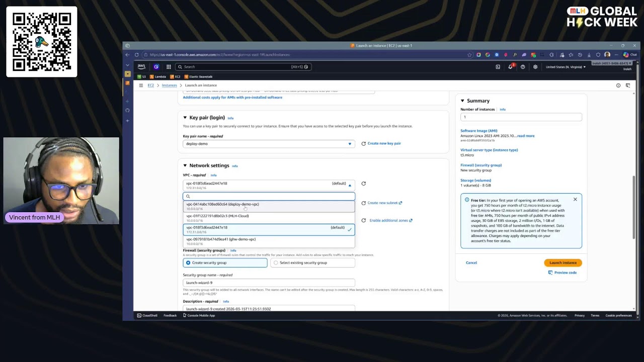Refresh icon beside Create new key pair
Viewport: 644px width, 362px height.
[363, 144]
